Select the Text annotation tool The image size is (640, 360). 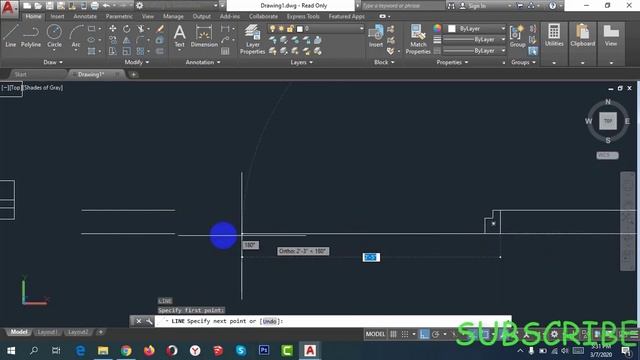tap(180, 36)
